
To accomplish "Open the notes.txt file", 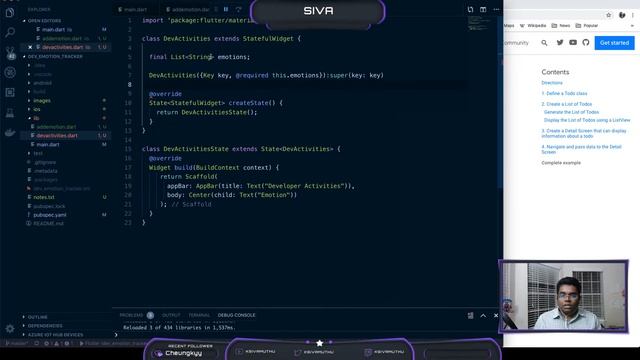I will point(44,197).
